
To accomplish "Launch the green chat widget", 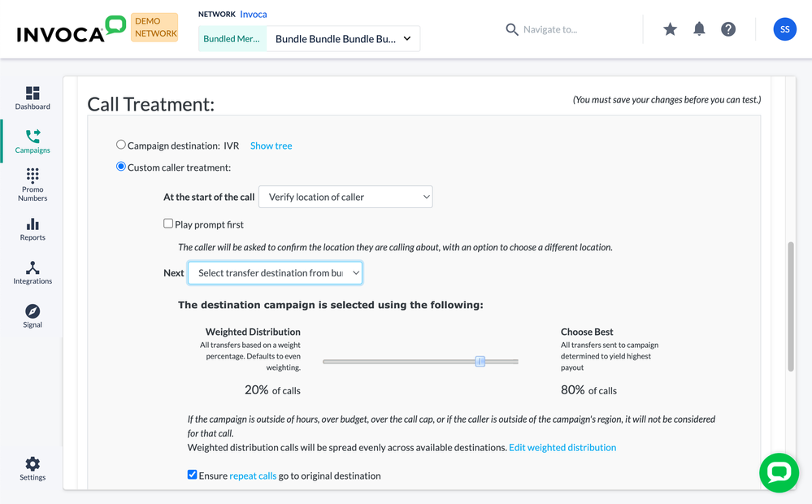I will (x=779, y=472).
